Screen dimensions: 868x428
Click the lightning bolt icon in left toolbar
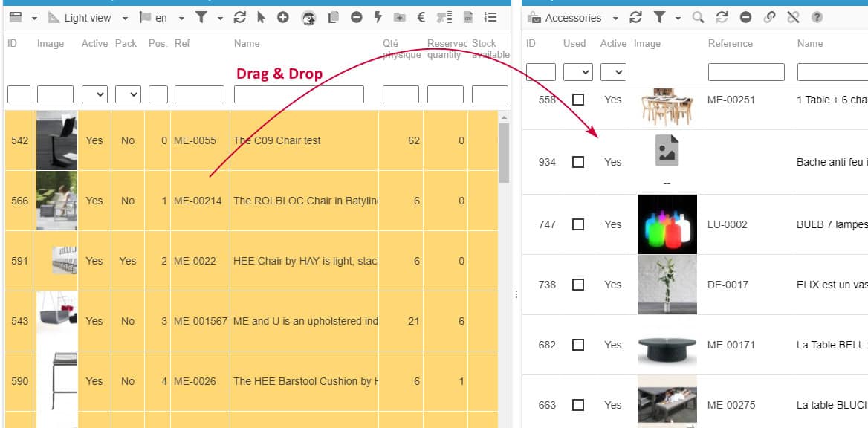(378, 17)
